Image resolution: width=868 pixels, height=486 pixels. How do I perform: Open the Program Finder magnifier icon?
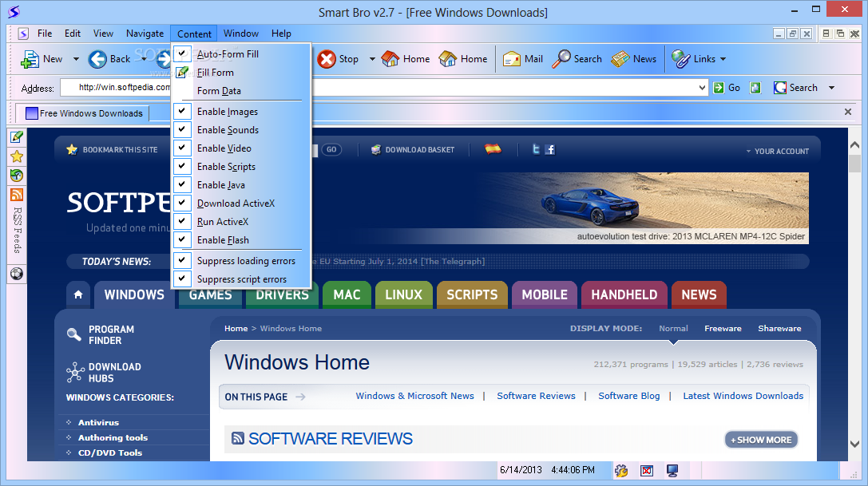coord(73,334)
